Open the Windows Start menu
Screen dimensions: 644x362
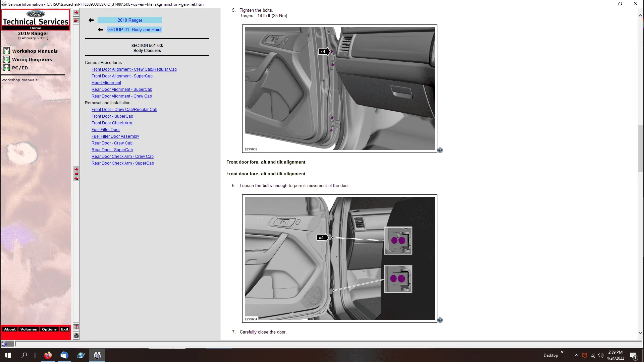coord(8,355)
